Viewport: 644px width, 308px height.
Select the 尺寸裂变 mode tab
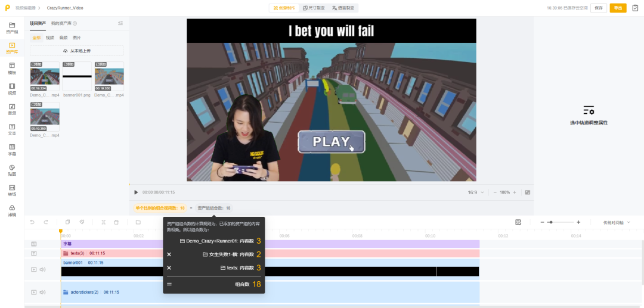pos(314,8)
